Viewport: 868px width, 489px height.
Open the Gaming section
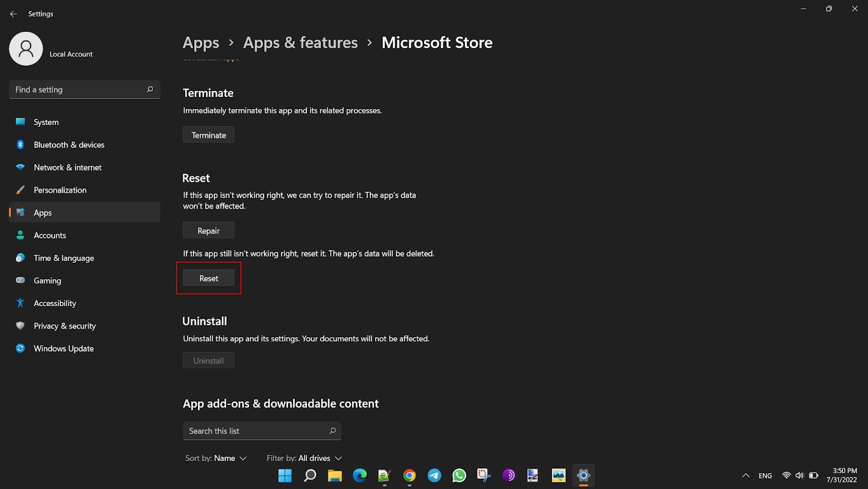coord(85,280)
